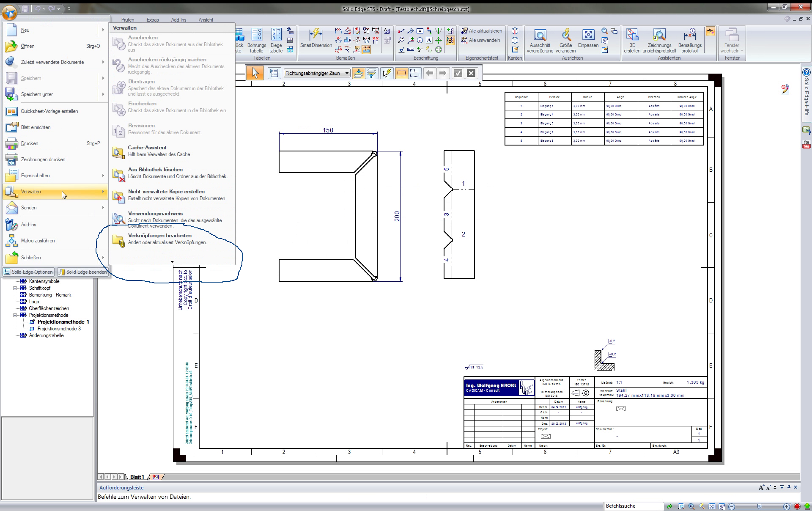Toggle the quick pick lightning cursor option

point(387,73)
